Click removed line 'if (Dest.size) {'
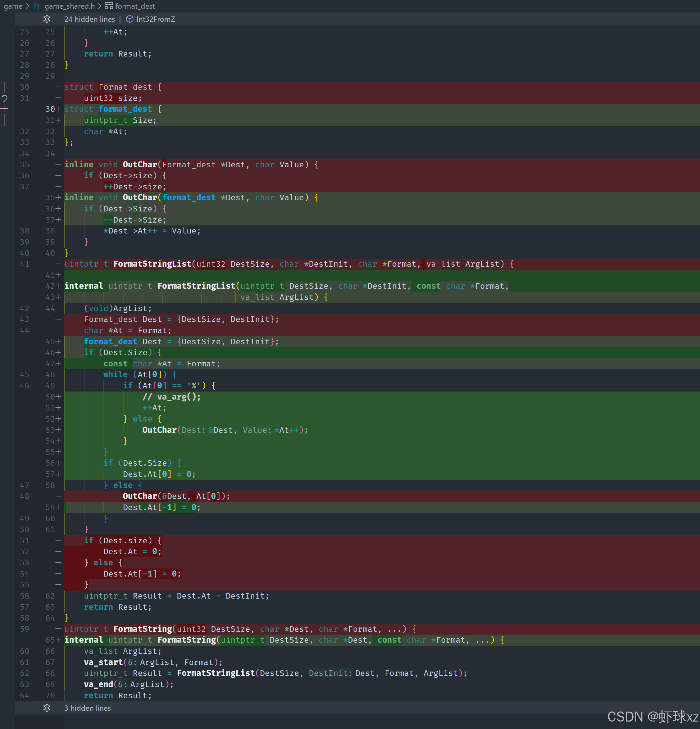Viewport: 700px width, 729px height. click(123, 541)
